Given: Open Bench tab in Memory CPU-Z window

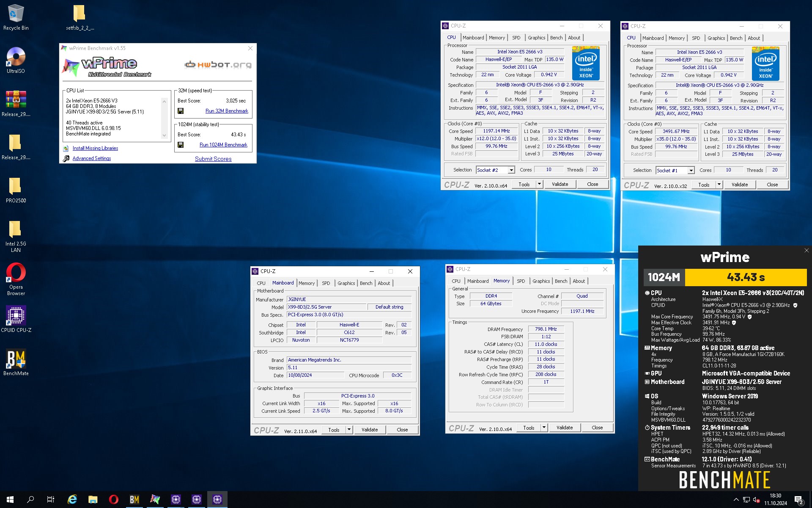Looking at the screenshot, I should pos(561,281).
